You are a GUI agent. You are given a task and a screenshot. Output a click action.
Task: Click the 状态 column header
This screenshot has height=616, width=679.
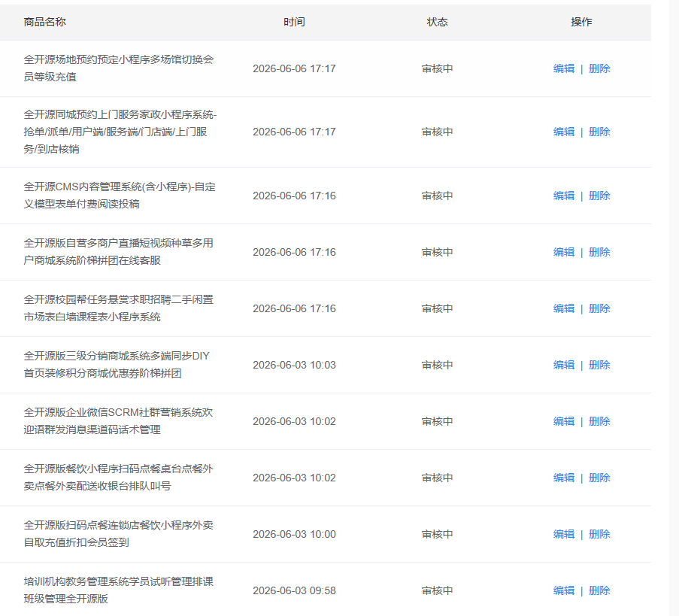coord(438,22)
